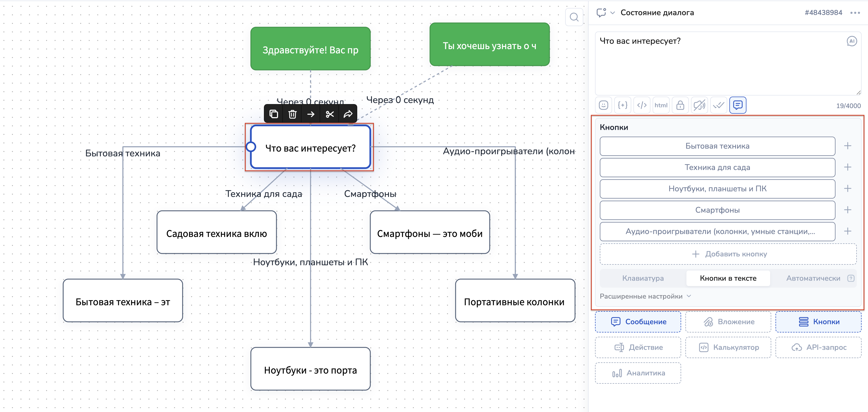Switch to the Клавиатура button mode
The width and height of the screenshot is (868, 412).
(642, 278)
